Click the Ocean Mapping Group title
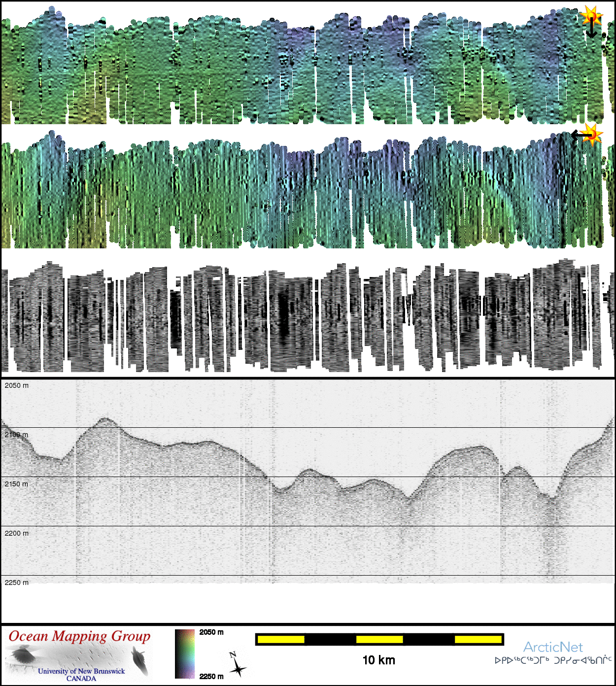The width and height of the screenshot is (616, 686). (x=79, y=636)
